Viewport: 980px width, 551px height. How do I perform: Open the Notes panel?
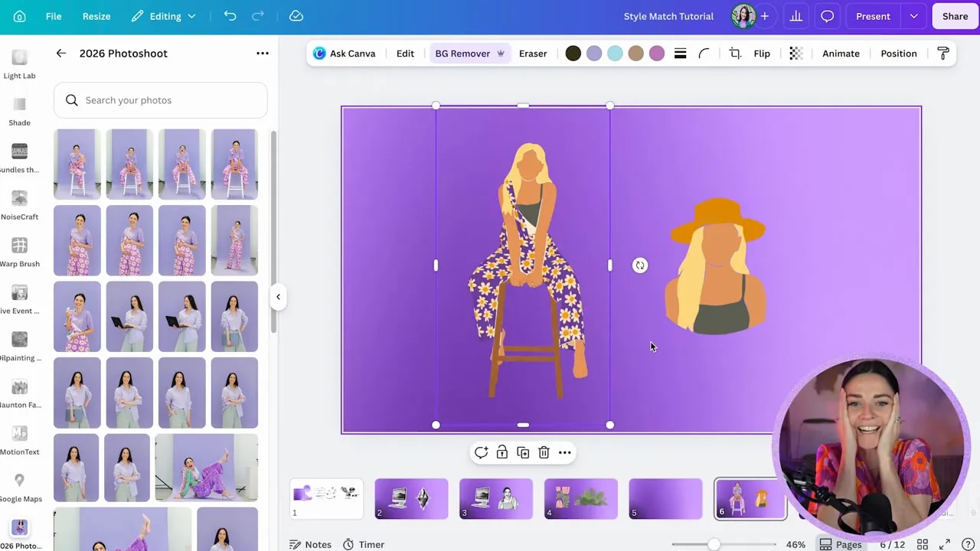click(x=311, y=544)
